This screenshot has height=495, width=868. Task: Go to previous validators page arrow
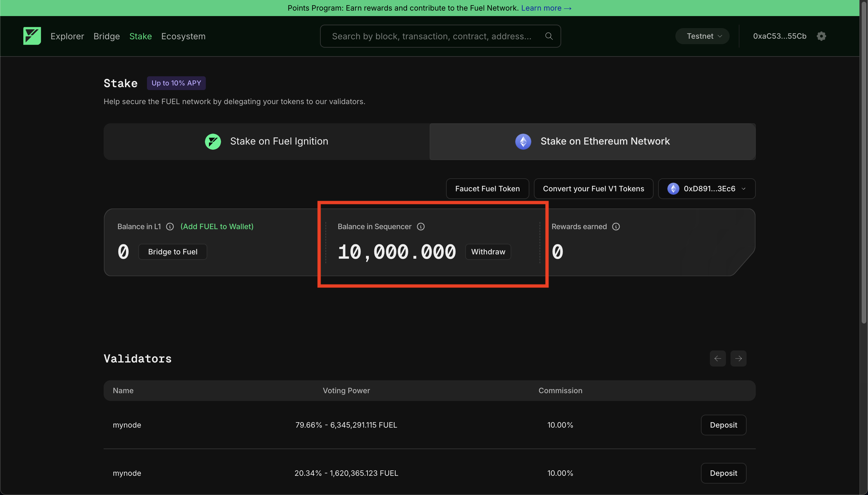[717, 358]
